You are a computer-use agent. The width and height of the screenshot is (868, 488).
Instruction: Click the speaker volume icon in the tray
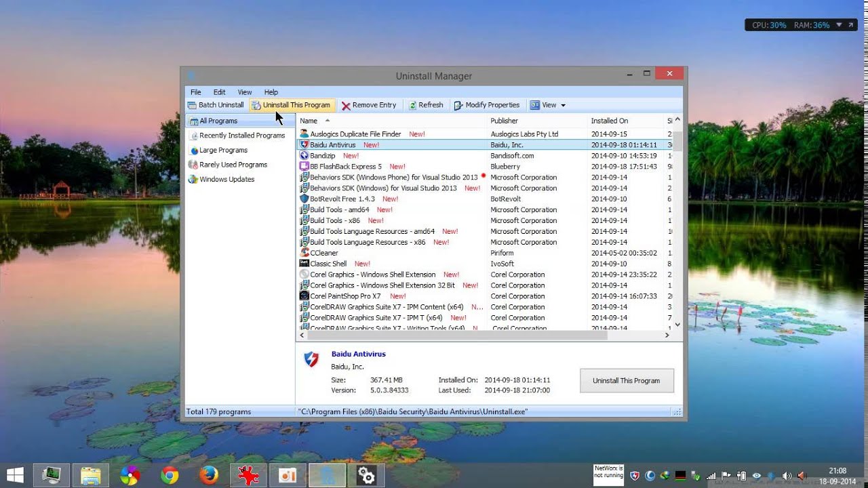pos(787,476)
